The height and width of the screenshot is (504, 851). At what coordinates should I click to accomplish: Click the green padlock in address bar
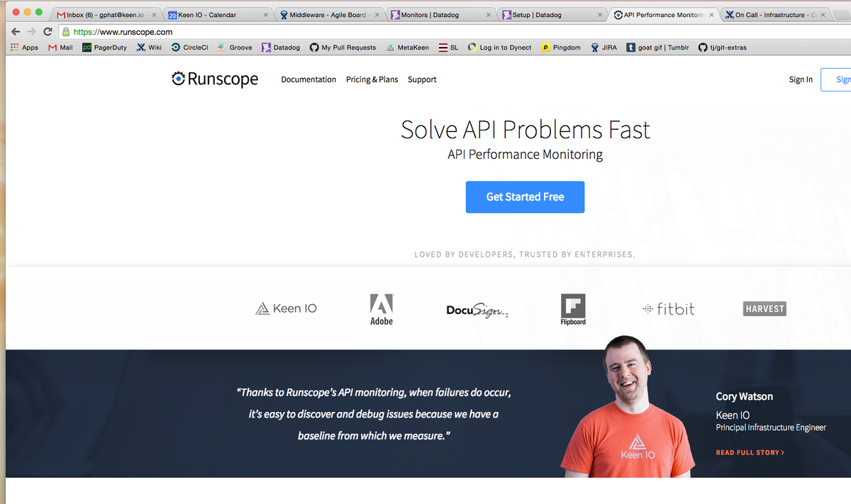(x=66, y=32)
